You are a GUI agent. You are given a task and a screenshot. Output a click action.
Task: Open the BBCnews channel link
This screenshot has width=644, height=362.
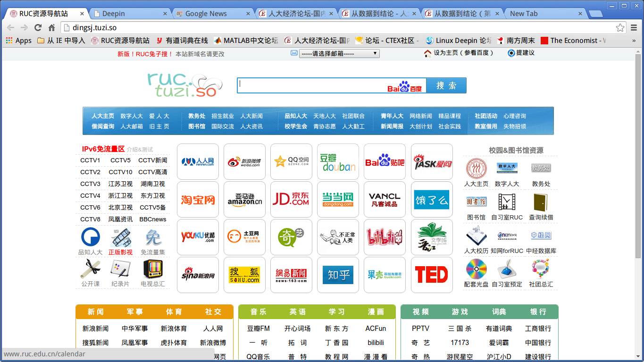point(153,219)
